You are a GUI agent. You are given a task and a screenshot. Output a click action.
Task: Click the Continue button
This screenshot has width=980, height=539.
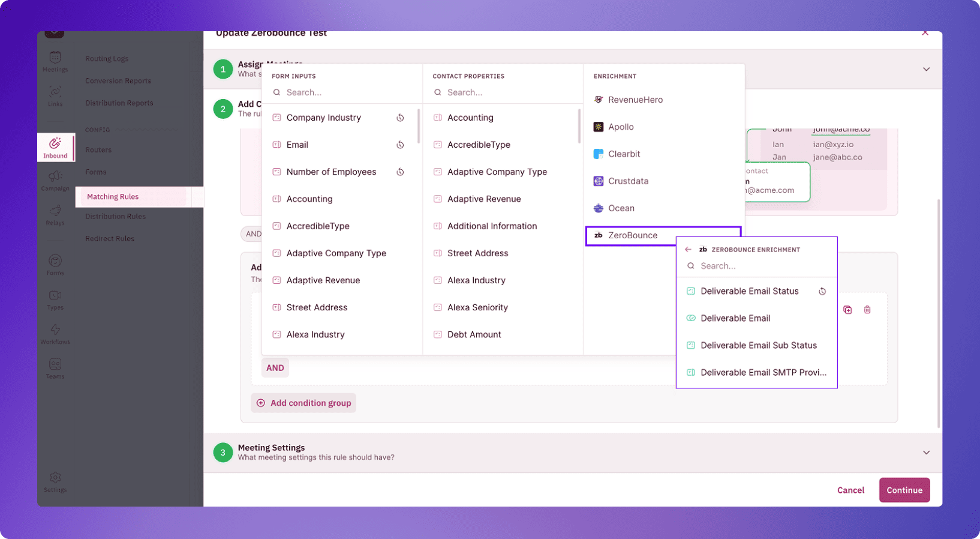904,490
